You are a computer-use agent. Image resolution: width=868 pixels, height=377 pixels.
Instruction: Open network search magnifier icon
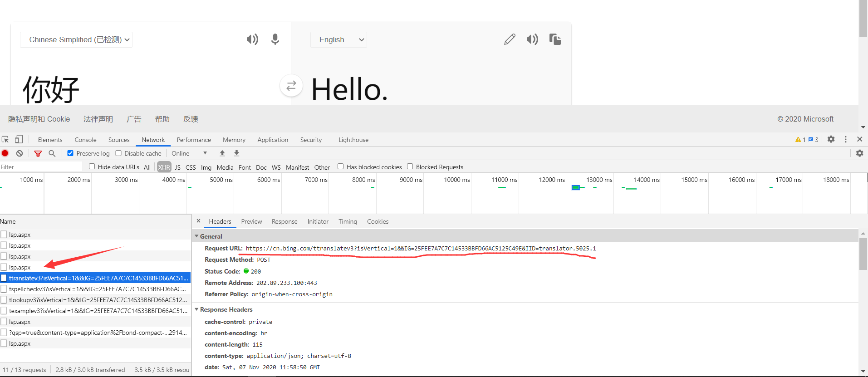[x=52, y=153]
